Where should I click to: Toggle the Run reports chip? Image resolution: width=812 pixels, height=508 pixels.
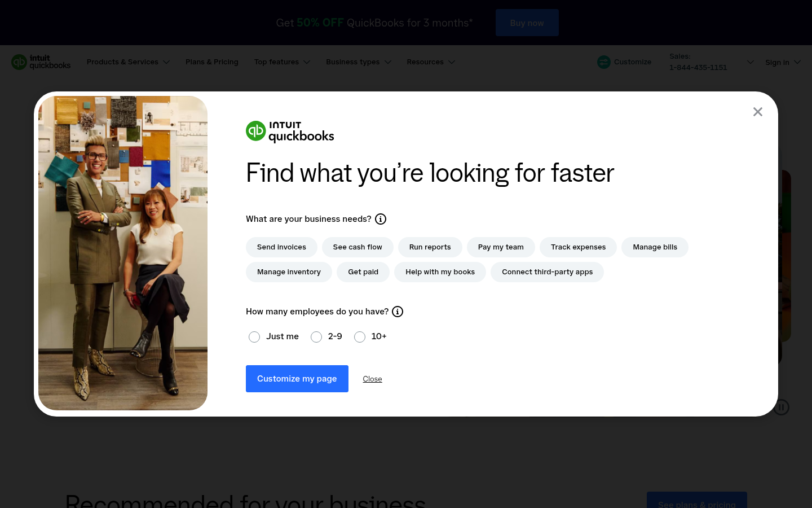(430, 247)
